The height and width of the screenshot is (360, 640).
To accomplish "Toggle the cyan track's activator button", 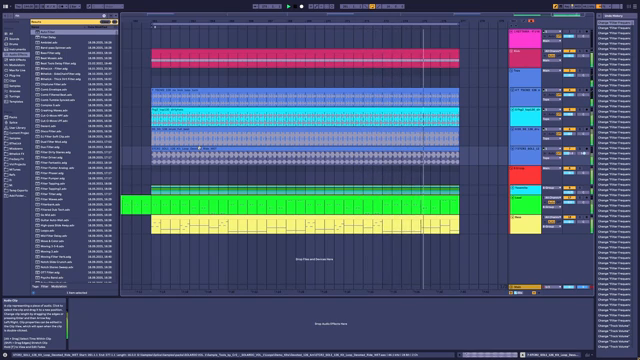I will [x=569, y=110].
